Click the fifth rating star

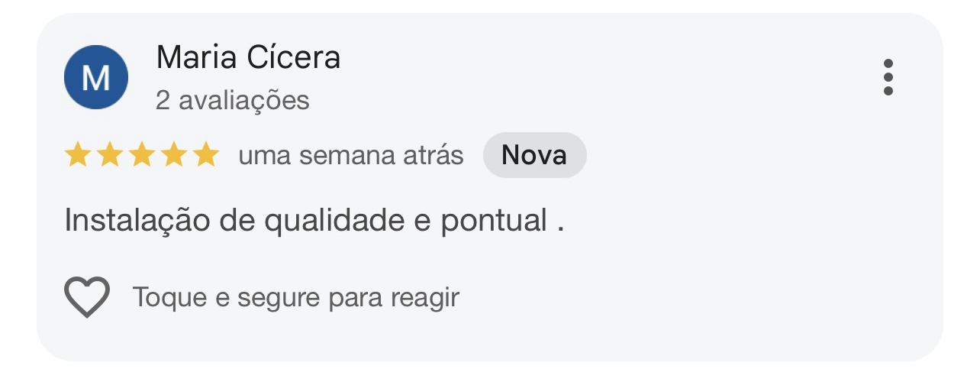(x=205, y=156)
